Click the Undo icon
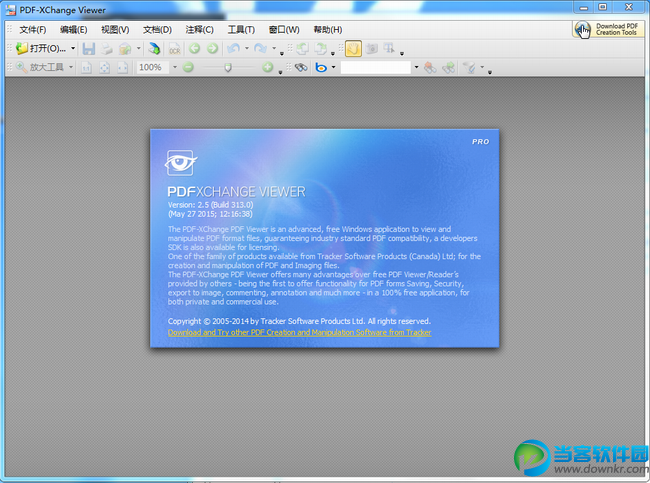This screenshot has height=483, width=650. (x=234, y=49)
